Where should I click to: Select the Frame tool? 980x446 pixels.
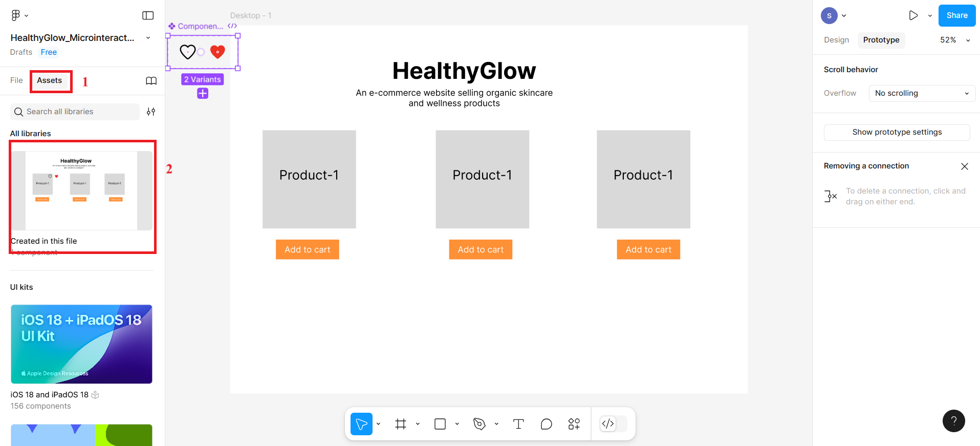[x=401, y=424]
